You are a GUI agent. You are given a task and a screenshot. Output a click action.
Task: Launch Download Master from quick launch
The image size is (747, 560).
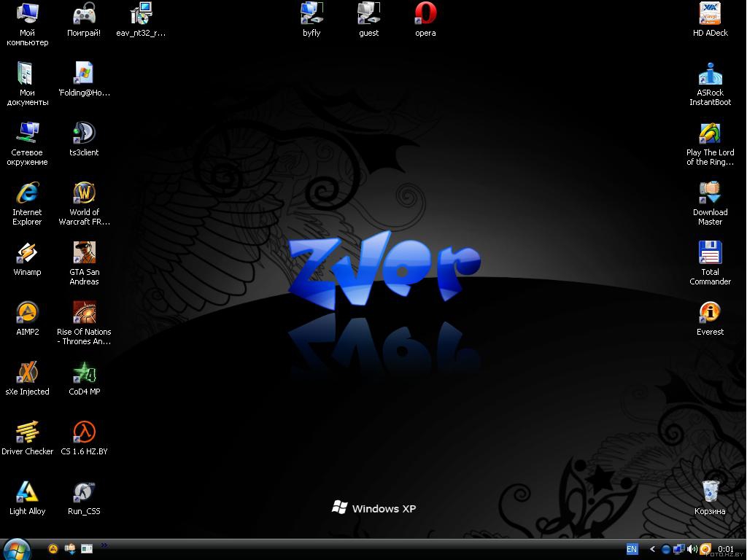tap(70, 549)
